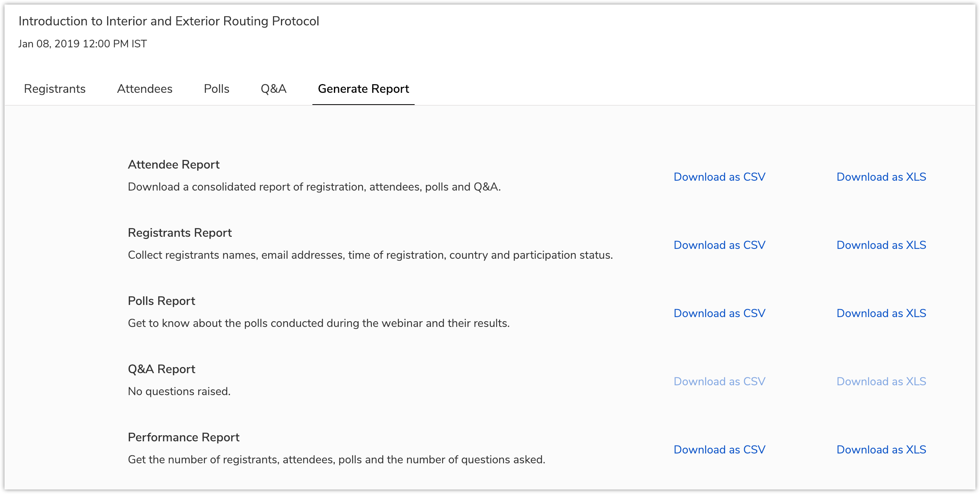
Task: Download Performance Report as CSV
Action: click(719, 449)
